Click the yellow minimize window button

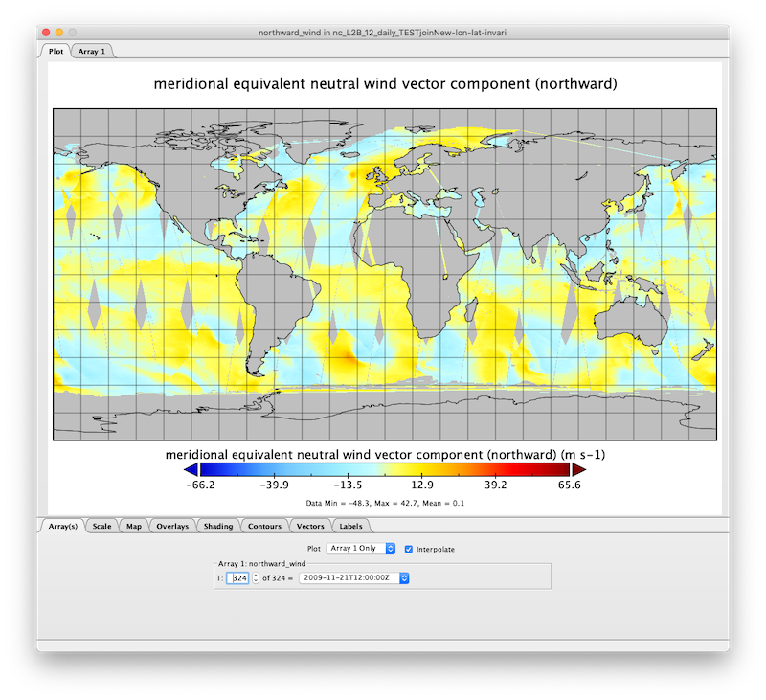[62, 32]
